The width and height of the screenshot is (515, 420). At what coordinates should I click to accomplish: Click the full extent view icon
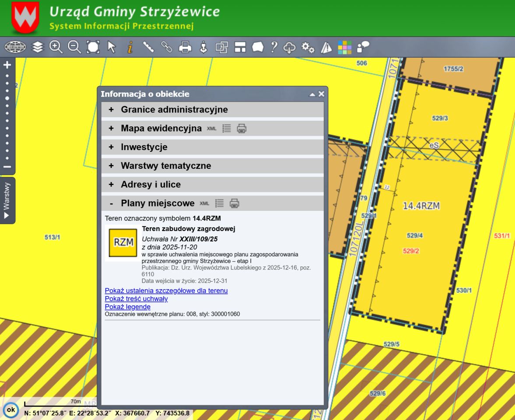tap(93, 47)
